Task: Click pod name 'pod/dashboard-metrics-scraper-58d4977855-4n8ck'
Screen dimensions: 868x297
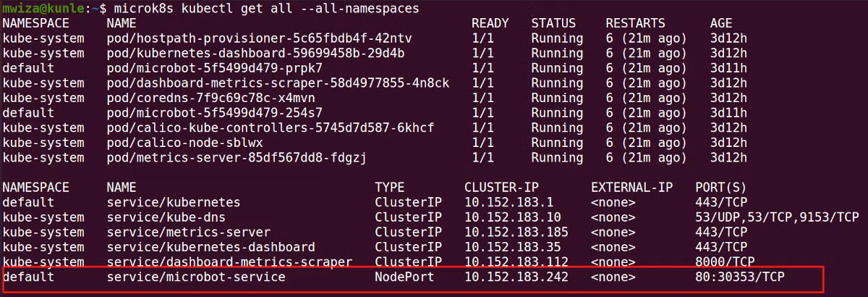Action: pos(278,83)
